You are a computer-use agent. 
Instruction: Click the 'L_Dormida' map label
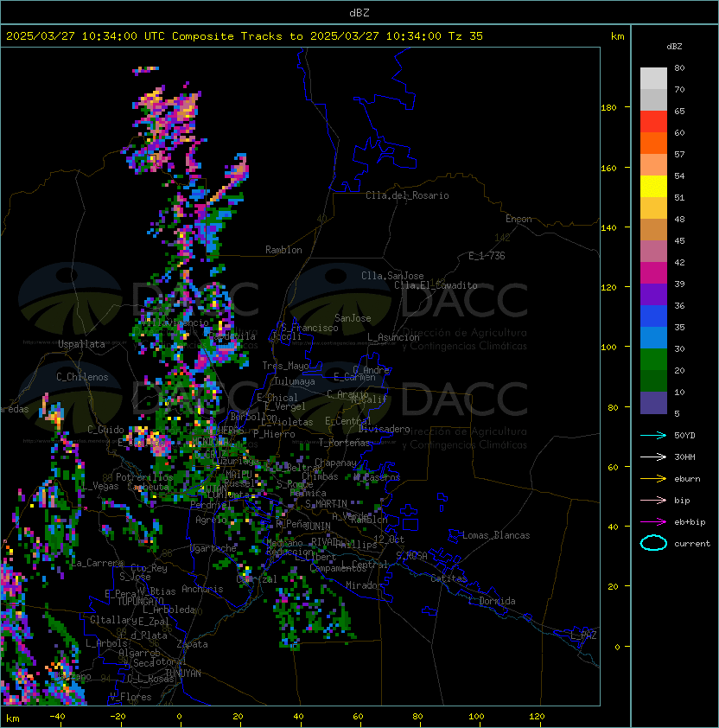point(492,601)
